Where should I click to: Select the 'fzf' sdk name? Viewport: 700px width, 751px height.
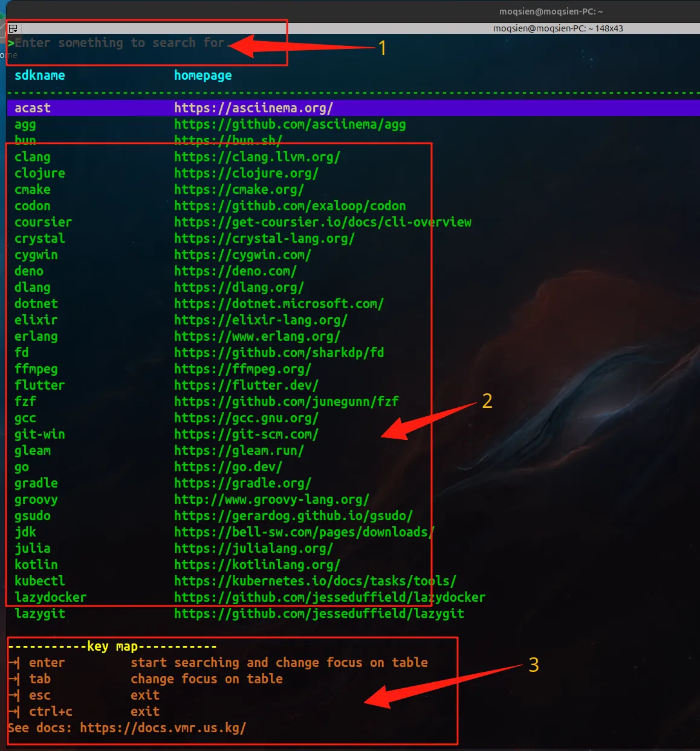[x=25, y=402]
